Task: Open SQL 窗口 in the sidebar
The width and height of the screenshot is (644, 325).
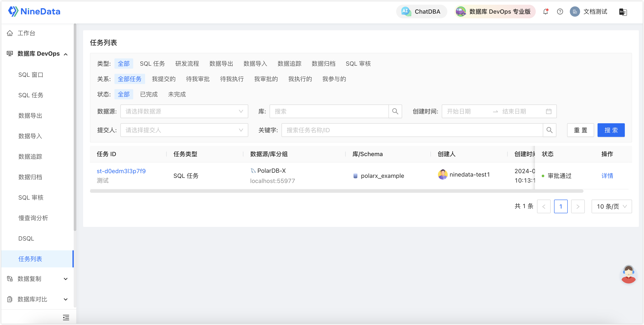Action: pyautogui.click(x=31, y=75)
